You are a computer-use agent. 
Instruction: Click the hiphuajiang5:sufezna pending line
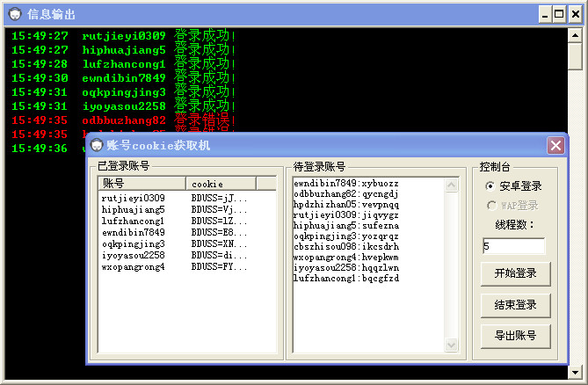[x=346, y=226]
